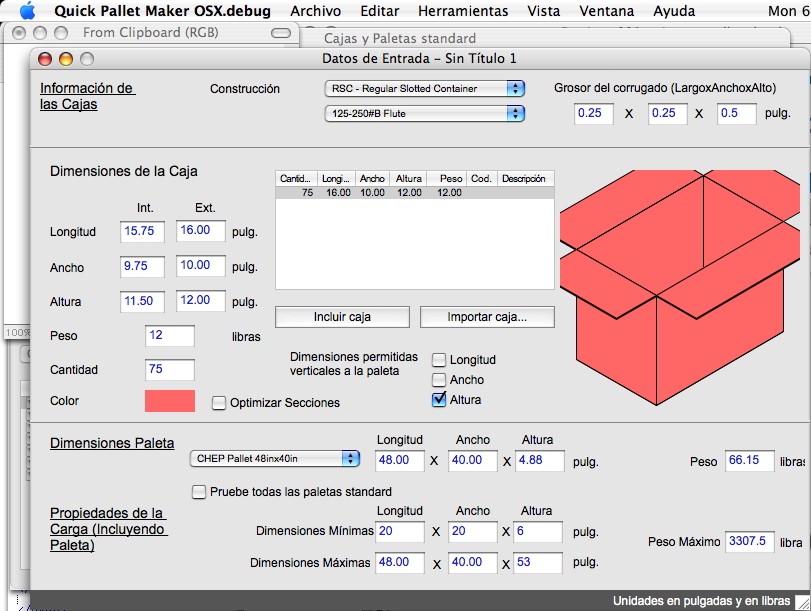Click the Dimensiones Paleta heading
Viewport: 811px width, 611px height.
tap(112, 443)
